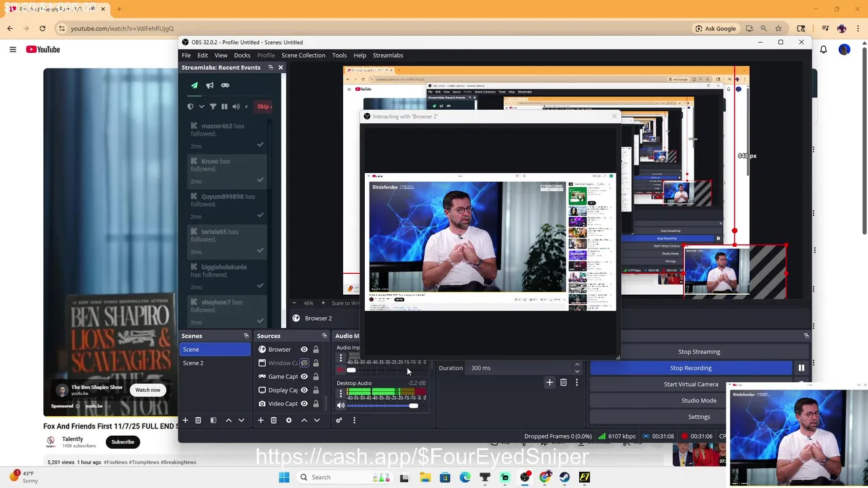The height and width of the screenshot is (488, 868).
Task: Toggle lock on Game Capture source
Action: tap(316, 377)
